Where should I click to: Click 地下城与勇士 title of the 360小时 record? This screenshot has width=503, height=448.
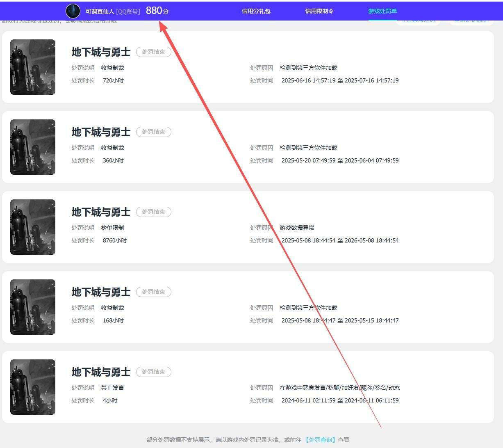tap(101, 132)
